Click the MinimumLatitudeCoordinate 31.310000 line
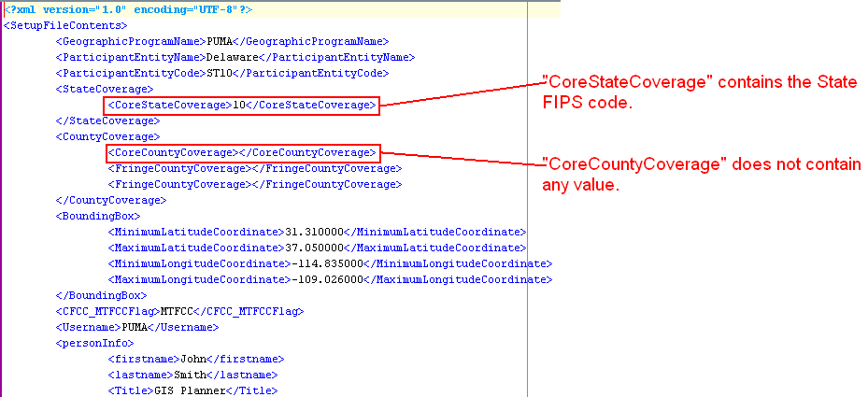This screenshot has height=397, width=868. coord(317,232)
